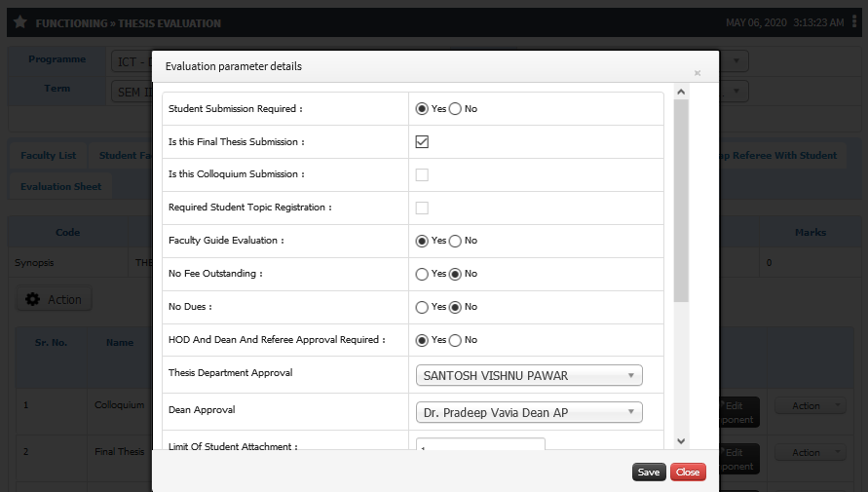This screenshot has width=868, height=492.
Task: Click the gear icon on Action button
Action: [33, 299]
